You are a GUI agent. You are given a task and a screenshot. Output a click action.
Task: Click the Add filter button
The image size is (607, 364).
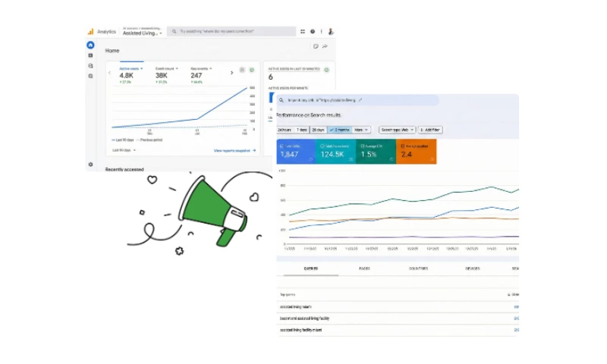(x=430, y=130)
